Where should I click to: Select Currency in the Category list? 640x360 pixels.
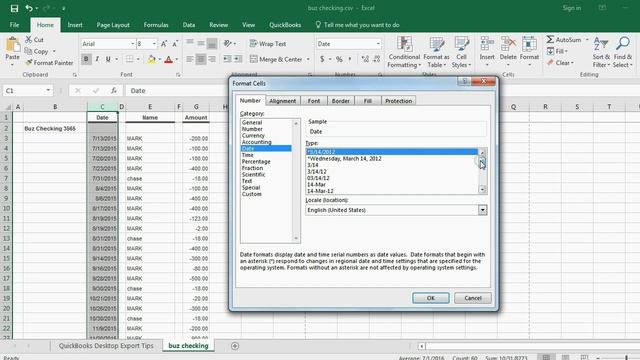[253, 136]
